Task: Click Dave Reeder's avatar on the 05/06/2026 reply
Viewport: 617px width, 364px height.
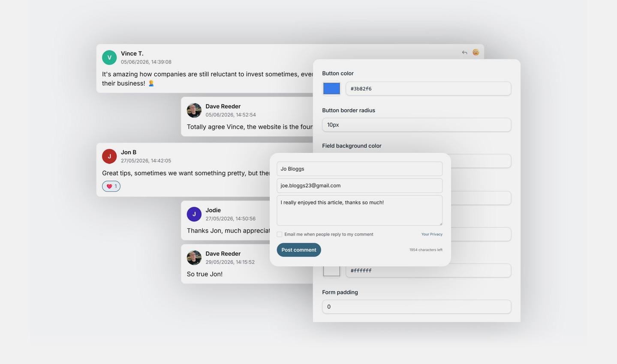Action: pyautogui.click(x=194, y=110)
